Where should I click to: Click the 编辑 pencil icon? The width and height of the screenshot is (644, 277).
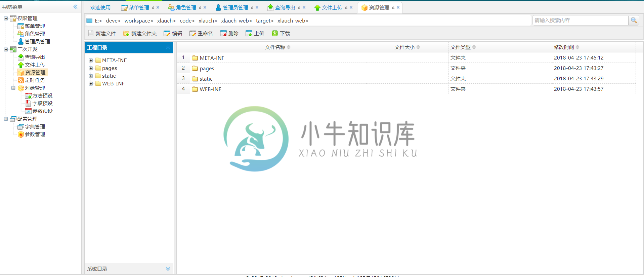(x=167, y=33)
